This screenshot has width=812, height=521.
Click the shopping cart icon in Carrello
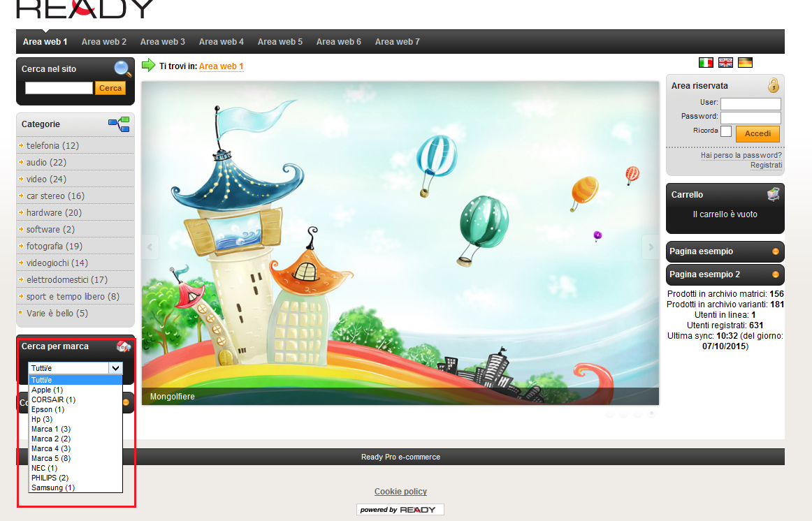(x=774, y=195)
